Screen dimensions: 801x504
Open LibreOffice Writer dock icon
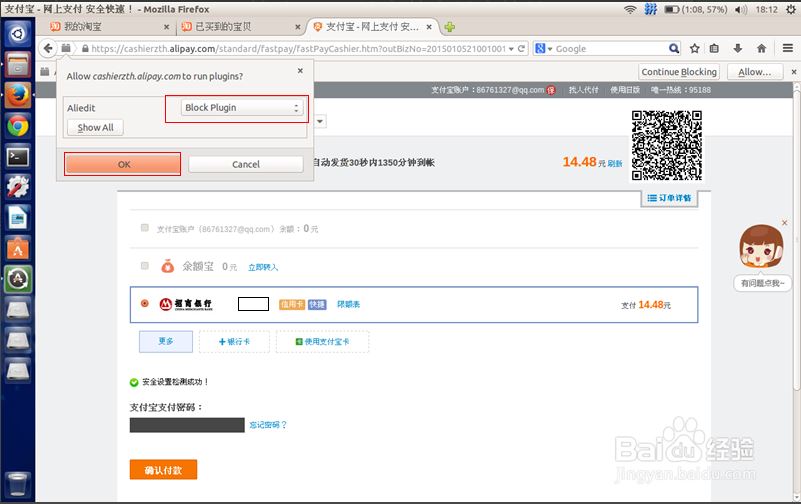click(18, 218)
